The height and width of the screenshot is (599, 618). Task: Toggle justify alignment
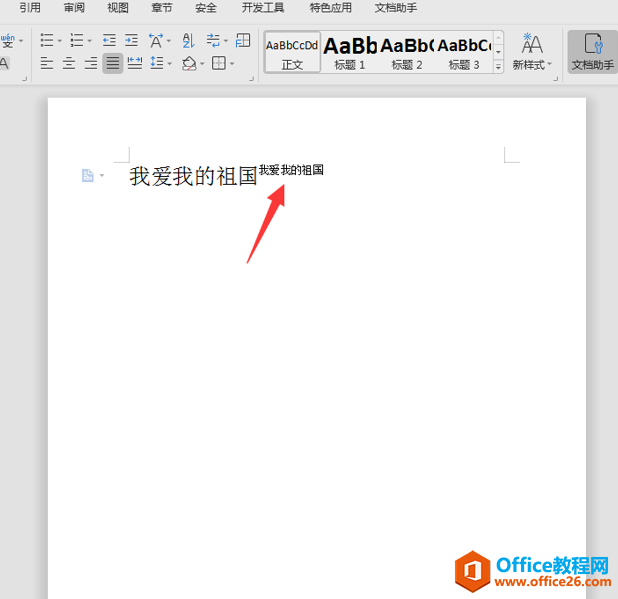pos(113,63)
